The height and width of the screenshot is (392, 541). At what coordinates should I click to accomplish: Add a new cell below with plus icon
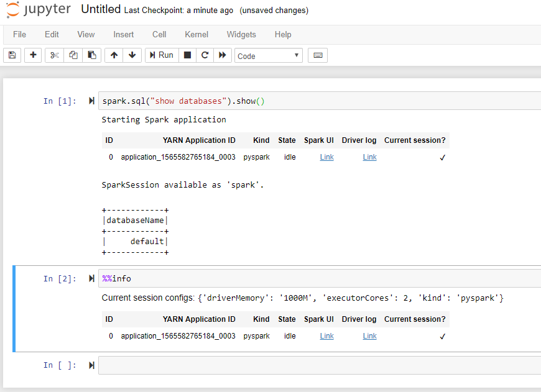[x=32, y=55]
